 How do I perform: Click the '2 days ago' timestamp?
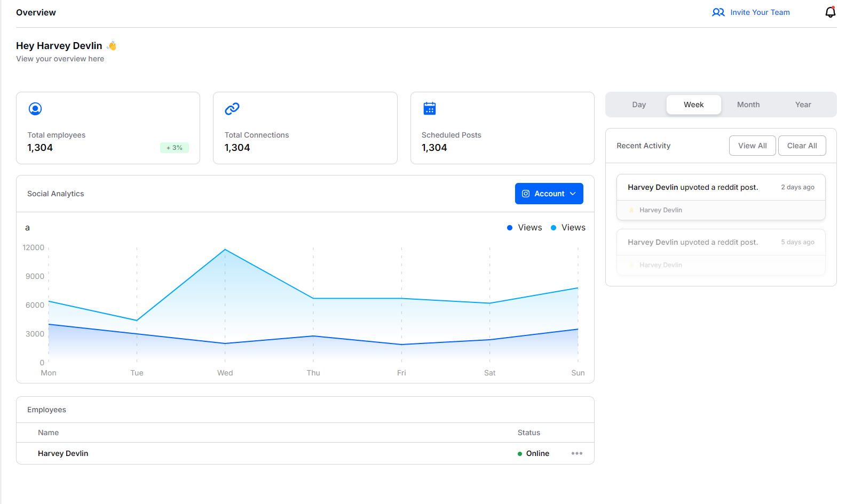click(x=798, y=187)
